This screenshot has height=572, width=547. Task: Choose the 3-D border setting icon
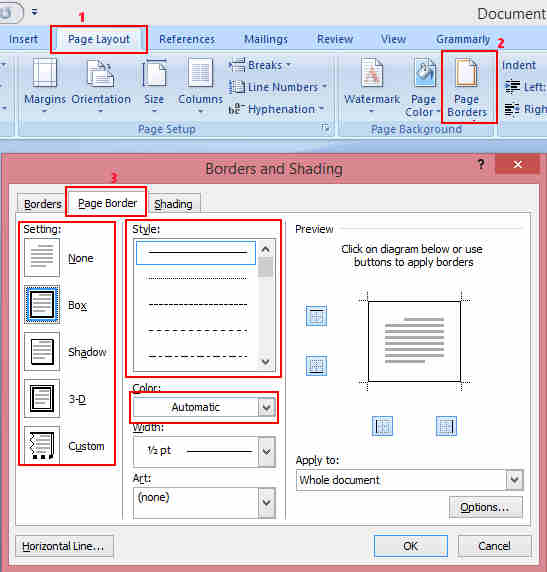pos(42,399)
